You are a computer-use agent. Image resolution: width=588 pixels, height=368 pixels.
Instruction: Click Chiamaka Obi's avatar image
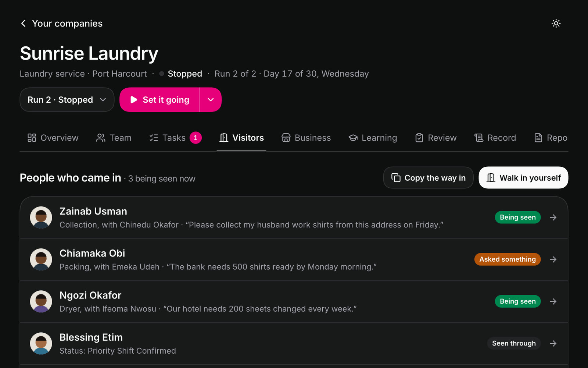click(41, 259)
